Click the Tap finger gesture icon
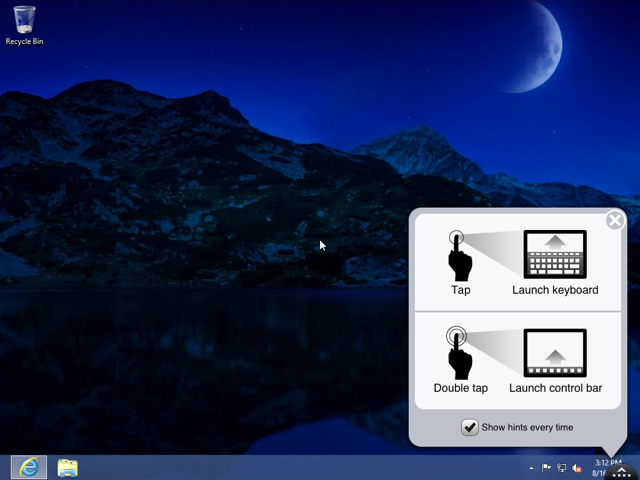Image resolution: width=640 pixels, height=480 pixels. point(460,255)
